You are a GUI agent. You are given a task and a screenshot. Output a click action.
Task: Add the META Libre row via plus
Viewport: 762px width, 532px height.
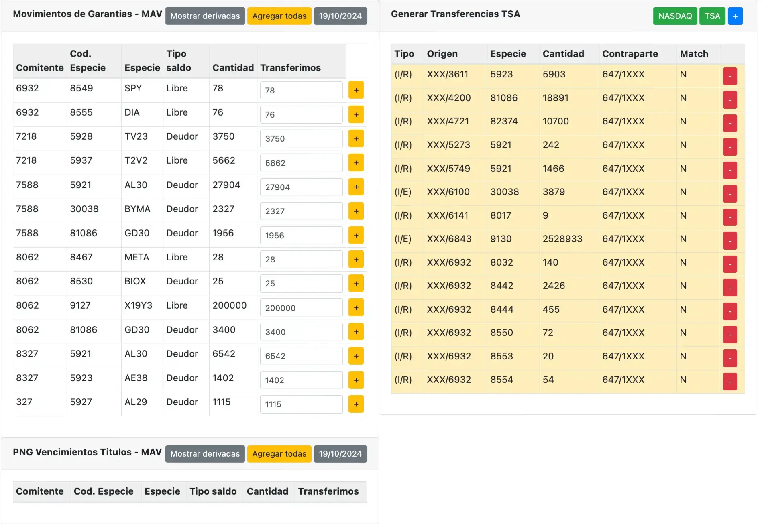click(356, 259)
